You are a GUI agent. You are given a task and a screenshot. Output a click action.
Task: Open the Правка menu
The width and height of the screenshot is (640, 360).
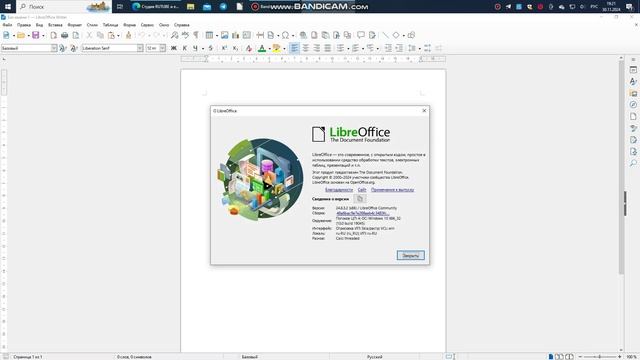[x=24, y=25]
